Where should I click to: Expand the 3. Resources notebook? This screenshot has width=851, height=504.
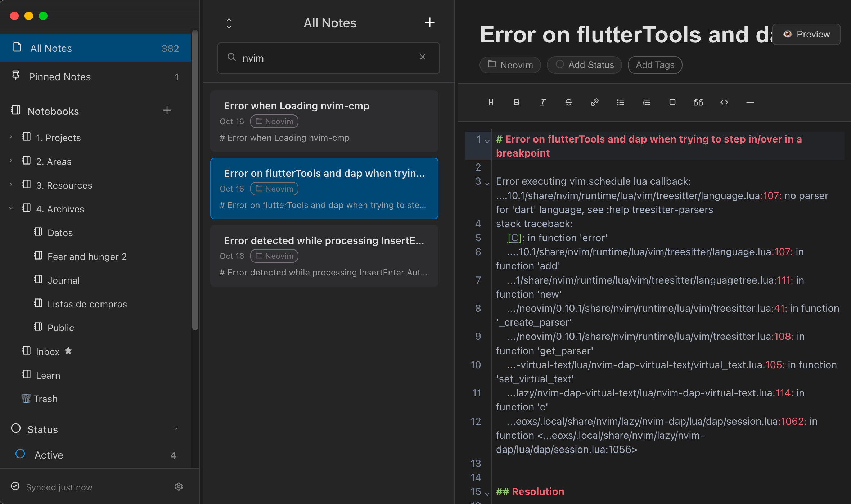pos(11,185)
